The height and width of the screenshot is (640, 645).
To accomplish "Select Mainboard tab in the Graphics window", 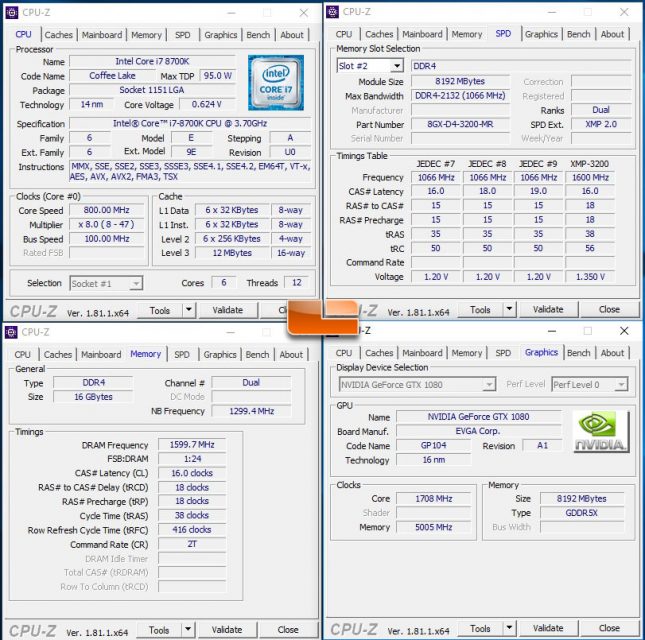I will 422,353.
